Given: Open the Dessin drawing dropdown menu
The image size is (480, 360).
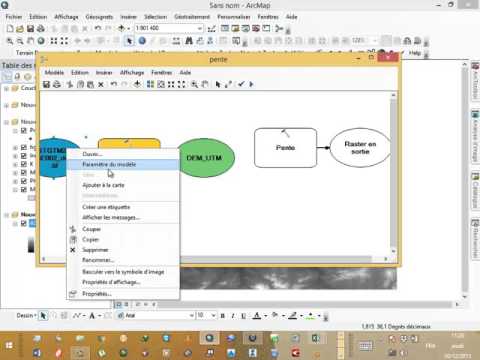Looking at the screenshot, I should click(26, 315).
